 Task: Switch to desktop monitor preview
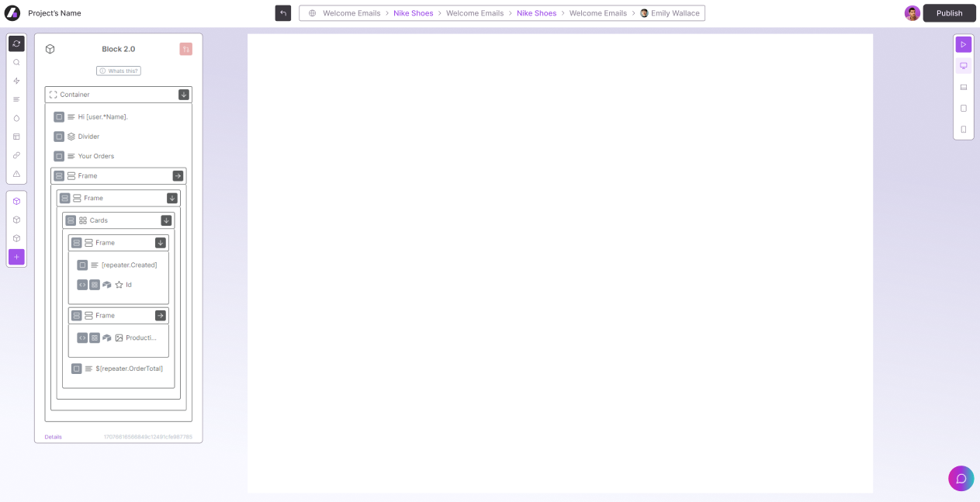[x=964, y=66]
